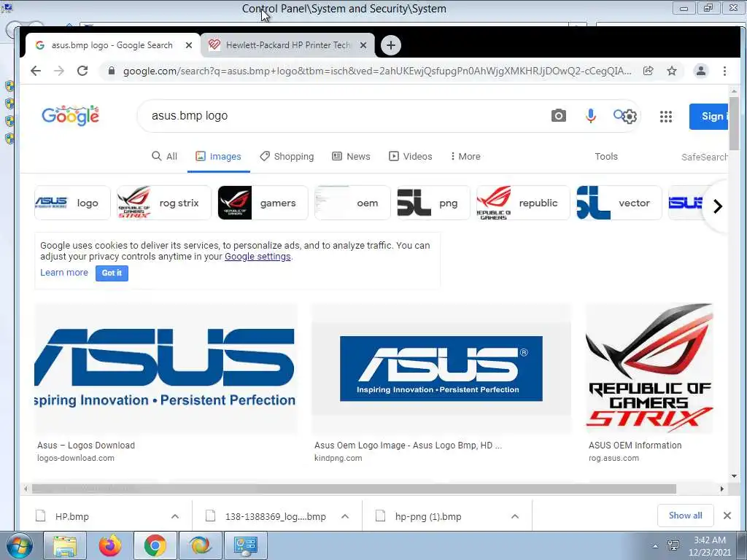The height and width of the screenshot is (560, 747).
Task: Go to Google logo homepage
Action: coord(71,116)
